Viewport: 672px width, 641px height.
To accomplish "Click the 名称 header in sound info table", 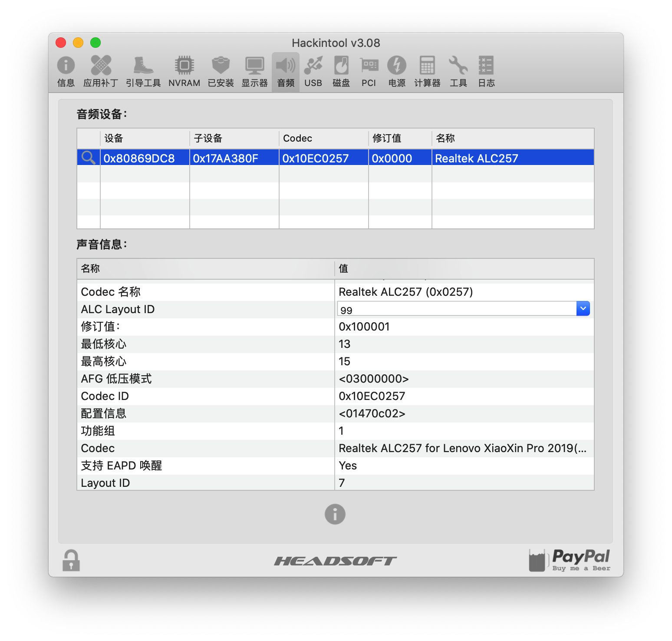I will [206, 269].
